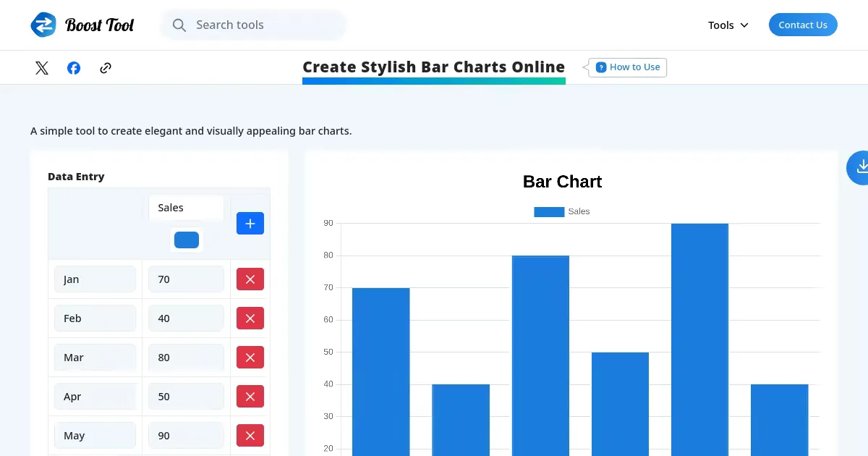Add a new data series column
868x456 pixels.
click(250, 224)
